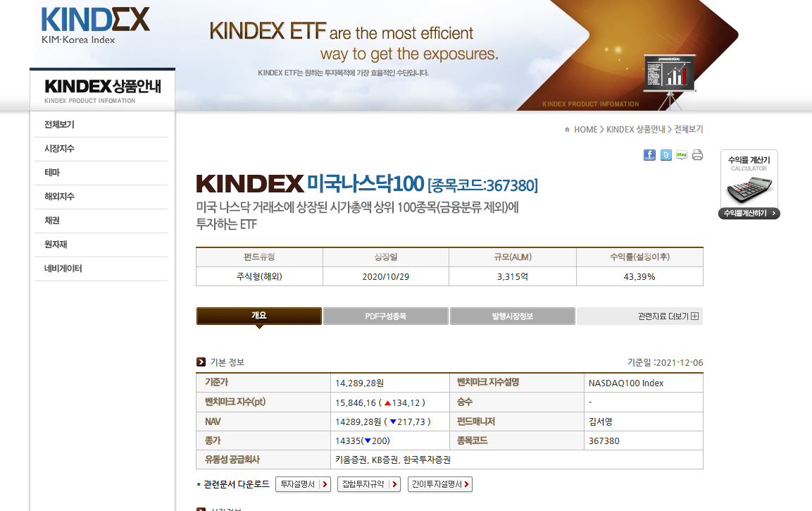812x511 pixels.
Task: Expand 관련자료 더보기 plus icon
Action: click(x=695, y=316)
